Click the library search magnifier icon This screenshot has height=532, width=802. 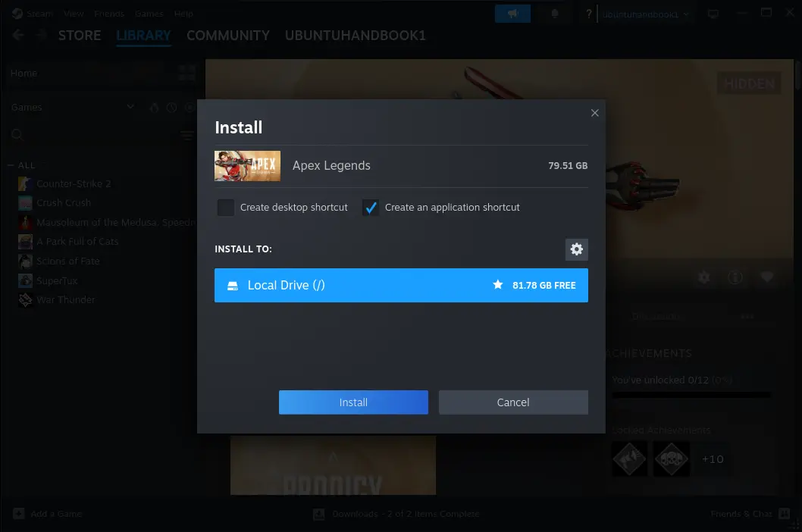(x=17, y=135)
